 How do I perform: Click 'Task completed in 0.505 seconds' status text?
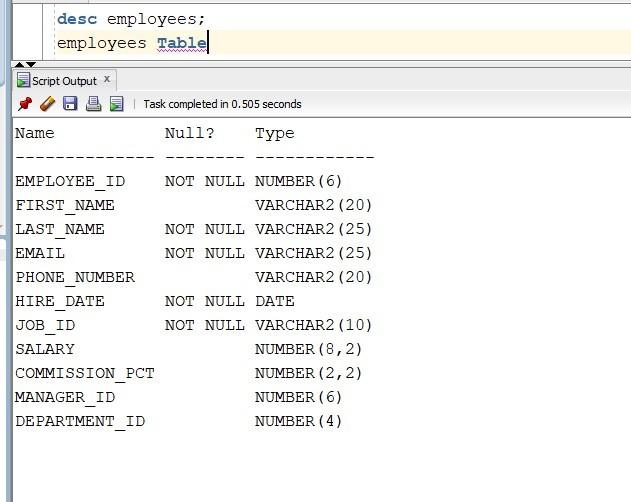[x=223, y=104]
